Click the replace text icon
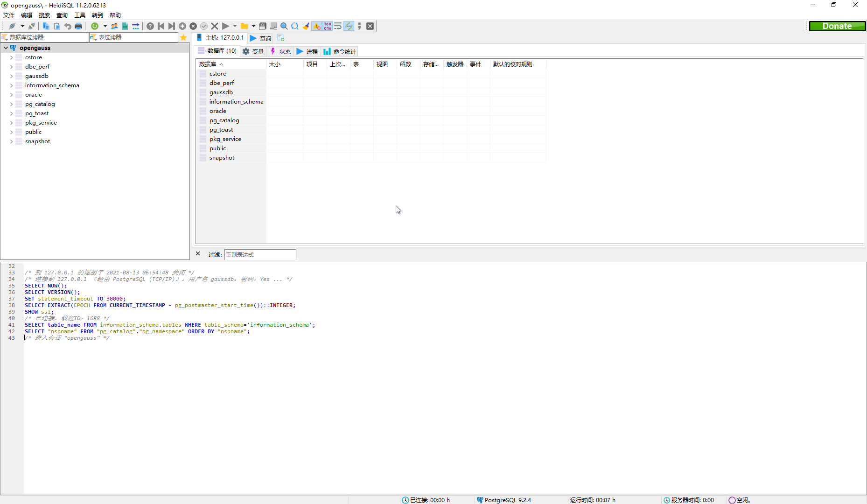Viewport: 867px width, 504px height. (x=295, y=26)
